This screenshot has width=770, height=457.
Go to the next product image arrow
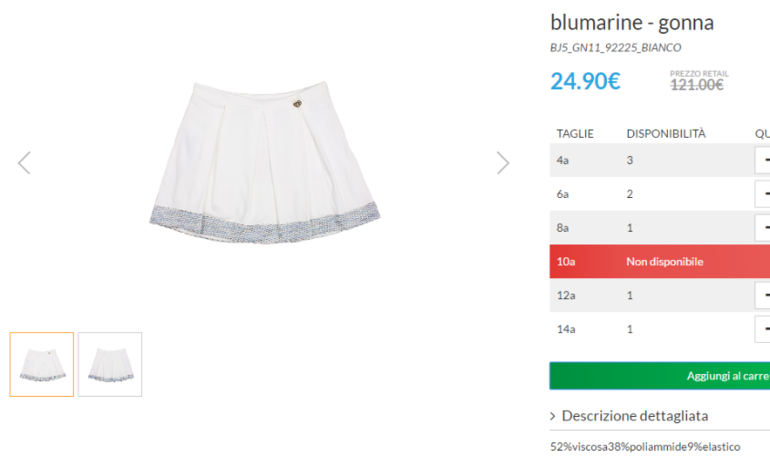(503, 162)
